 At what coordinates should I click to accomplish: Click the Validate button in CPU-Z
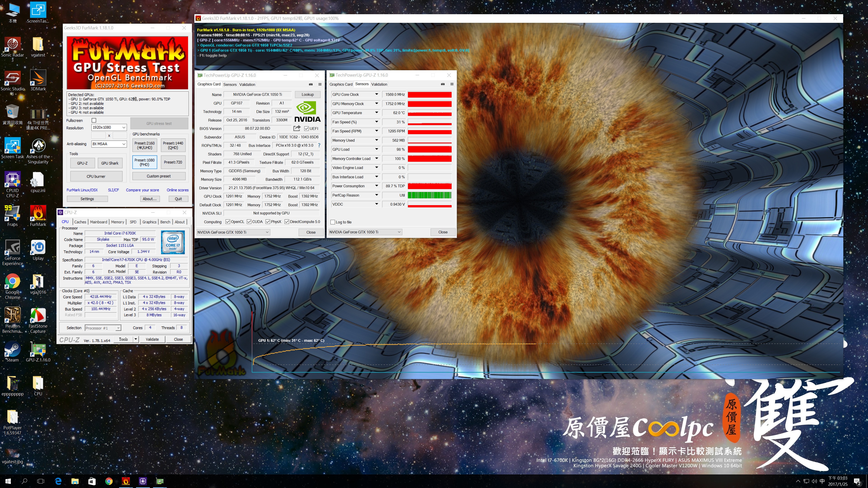click(152, 339)
